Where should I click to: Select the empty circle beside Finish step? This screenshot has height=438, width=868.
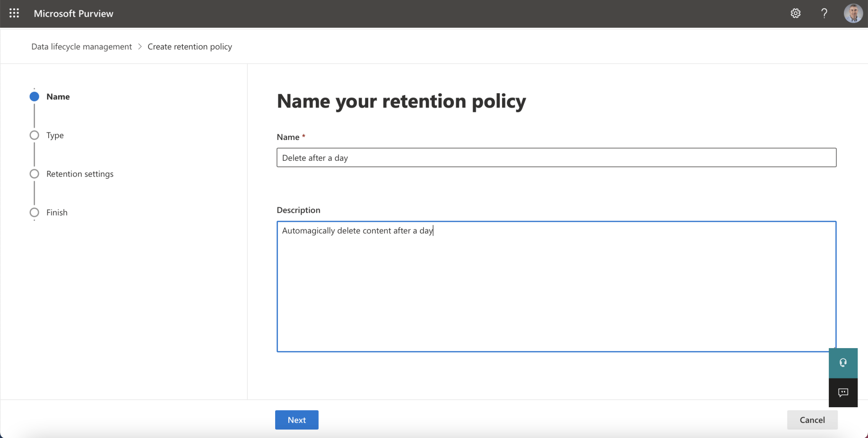(35, 212)
